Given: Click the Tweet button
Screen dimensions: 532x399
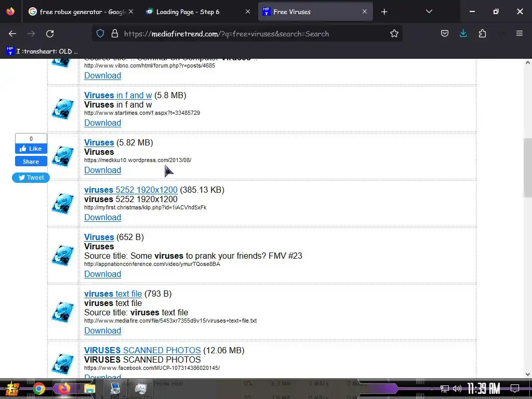Looking at the screenshot, I should 31,178.
